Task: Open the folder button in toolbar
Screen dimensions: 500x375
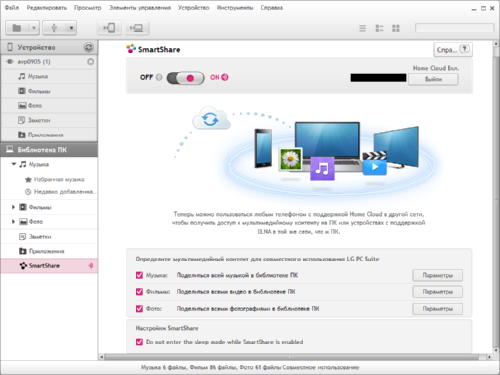Action: (17, 28)
